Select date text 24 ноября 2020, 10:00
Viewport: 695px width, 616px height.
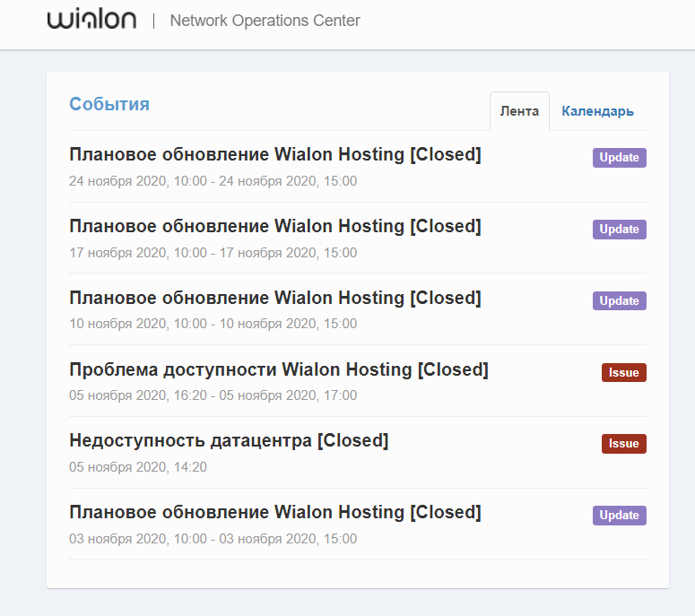click(x=138, y=181)
